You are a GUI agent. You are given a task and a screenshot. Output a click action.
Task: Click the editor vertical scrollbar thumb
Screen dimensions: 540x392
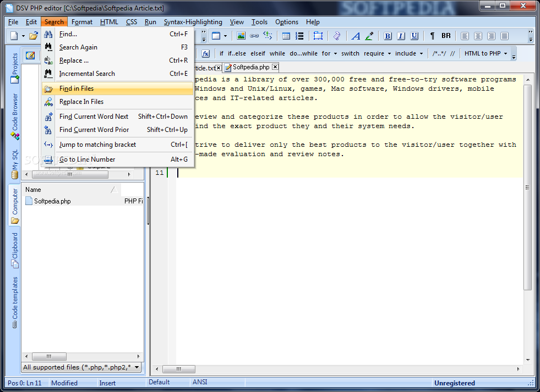pos(527,187)
